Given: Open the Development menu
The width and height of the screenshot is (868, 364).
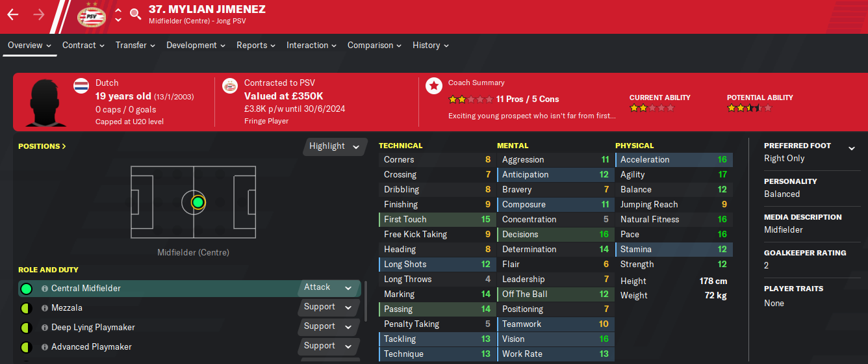Looking at the screenshot, I should click(x=196, y=45).
